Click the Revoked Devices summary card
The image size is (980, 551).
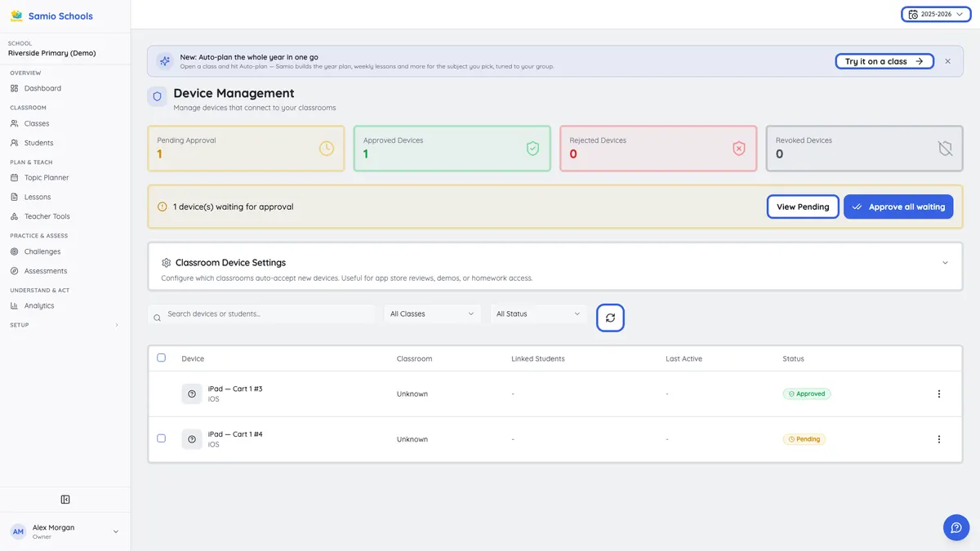click(x=864, y=149)
